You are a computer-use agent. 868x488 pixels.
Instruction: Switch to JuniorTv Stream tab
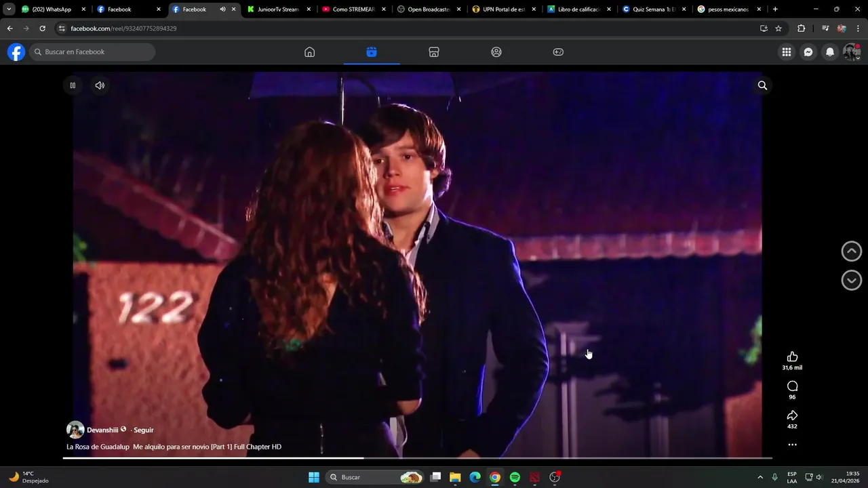point(279,9)
